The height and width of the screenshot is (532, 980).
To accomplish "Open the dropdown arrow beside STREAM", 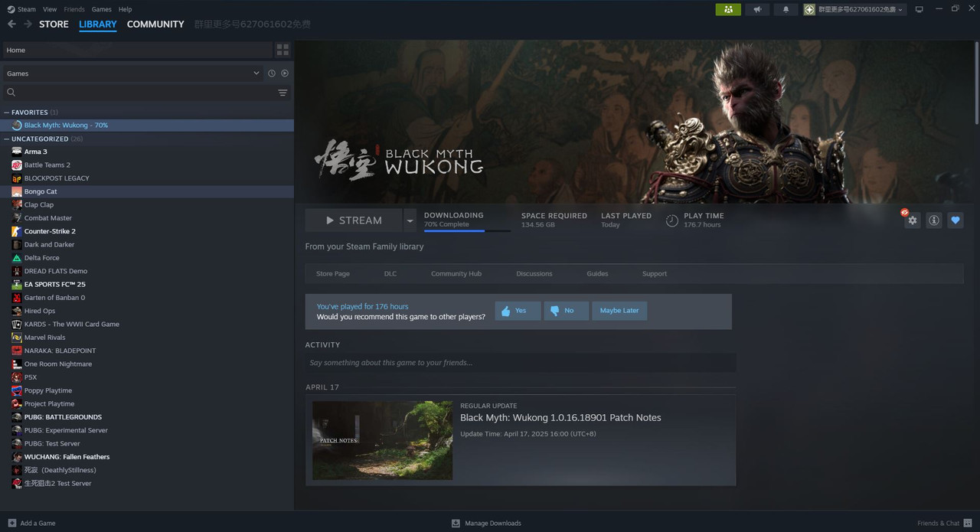I will point(410,220).
